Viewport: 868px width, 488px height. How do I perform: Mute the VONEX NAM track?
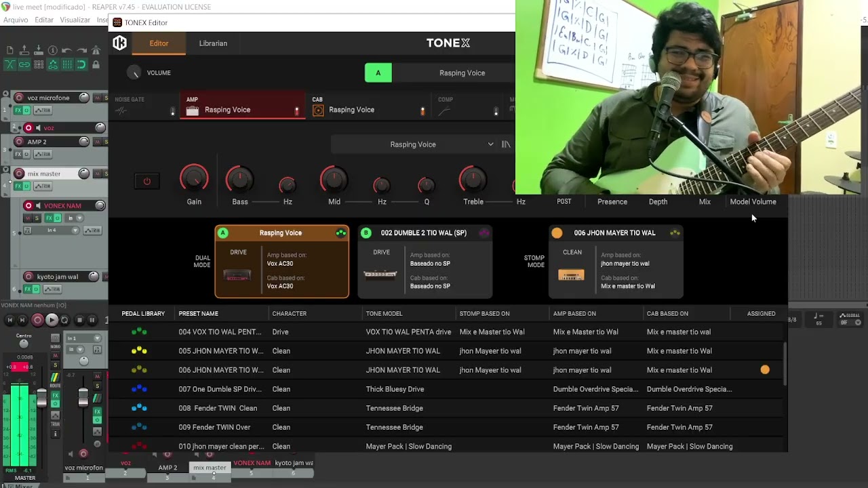(28, 218)
